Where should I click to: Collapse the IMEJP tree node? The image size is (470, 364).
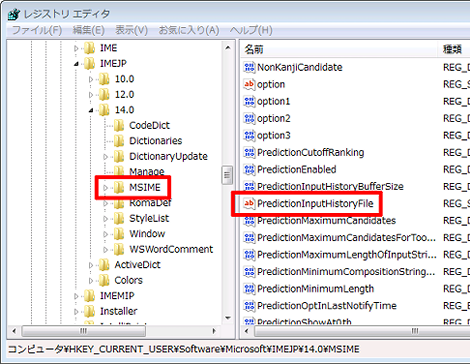coord(76,64)
